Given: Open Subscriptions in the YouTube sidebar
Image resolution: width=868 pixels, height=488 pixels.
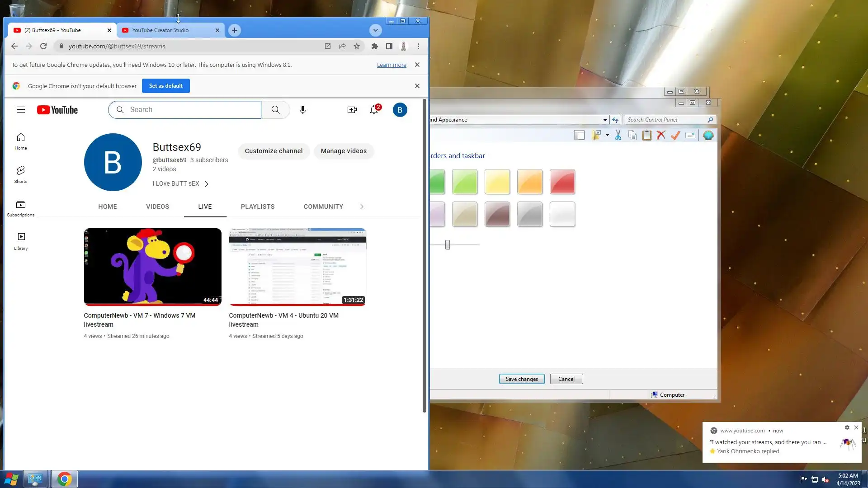Looking at the screenshot, I should click(21, 207).
